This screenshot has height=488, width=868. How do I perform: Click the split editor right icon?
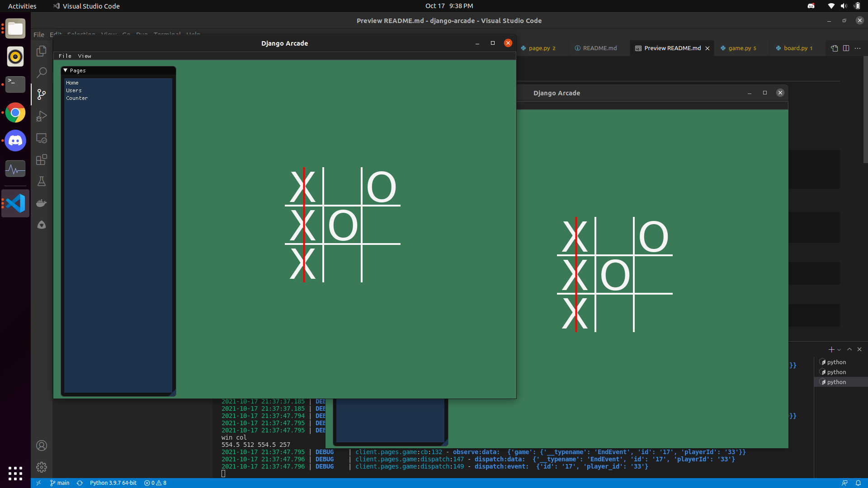(846, 48)
